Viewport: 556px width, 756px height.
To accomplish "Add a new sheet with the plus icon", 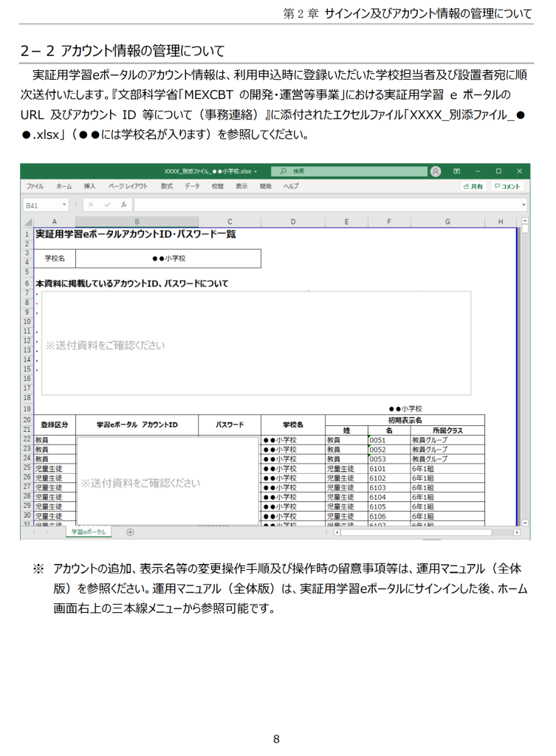I will (x=130, y=532).
